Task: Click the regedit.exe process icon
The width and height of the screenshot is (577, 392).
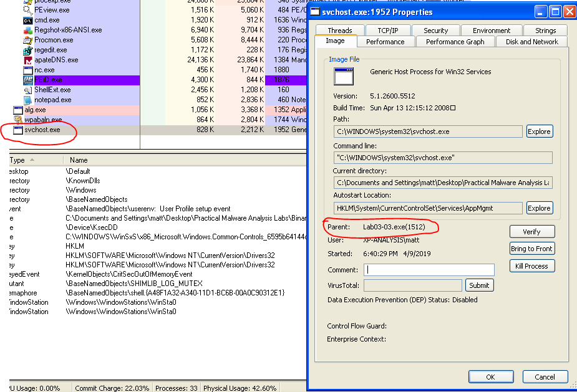Action: tap(27, 50)
